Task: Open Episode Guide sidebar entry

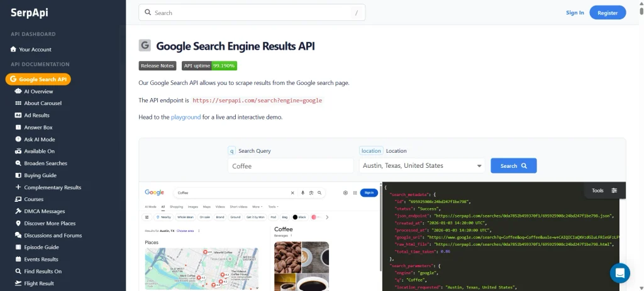Action: [42, 247]
